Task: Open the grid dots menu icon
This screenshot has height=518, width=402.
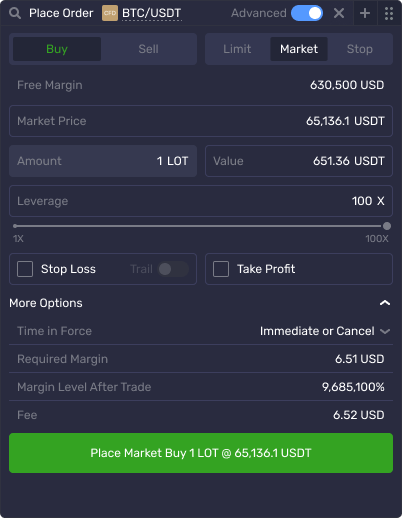Action: coord(389,13)
